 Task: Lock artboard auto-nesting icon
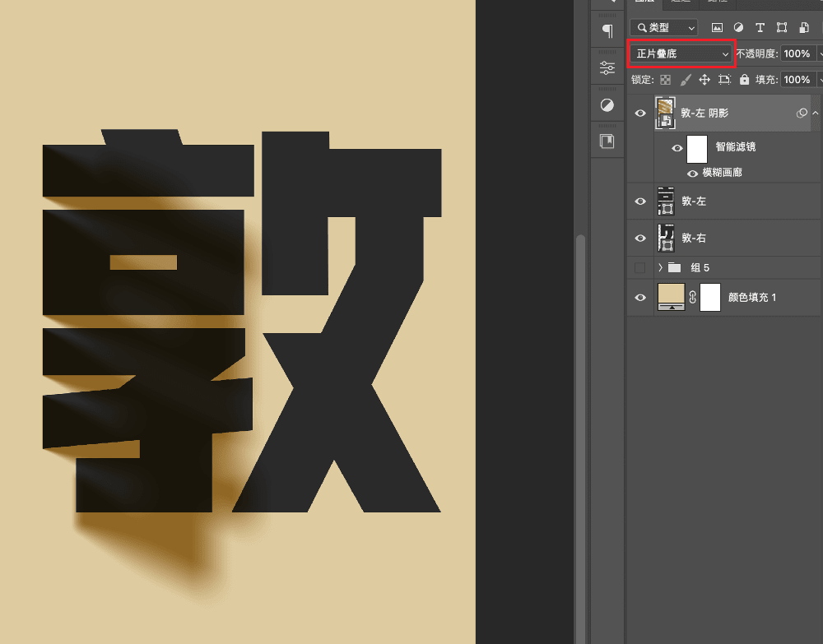[725, 80]
